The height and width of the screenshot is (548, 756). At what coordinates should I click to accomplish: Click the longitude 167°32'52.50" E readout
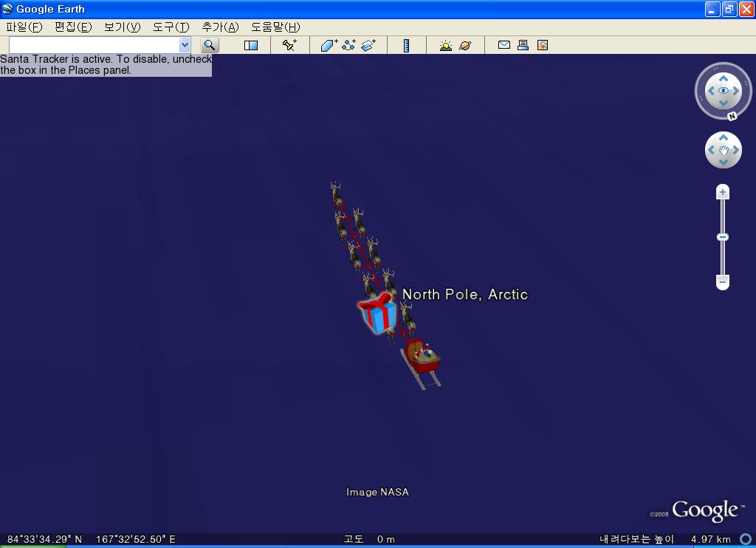(x=136, y=539)
